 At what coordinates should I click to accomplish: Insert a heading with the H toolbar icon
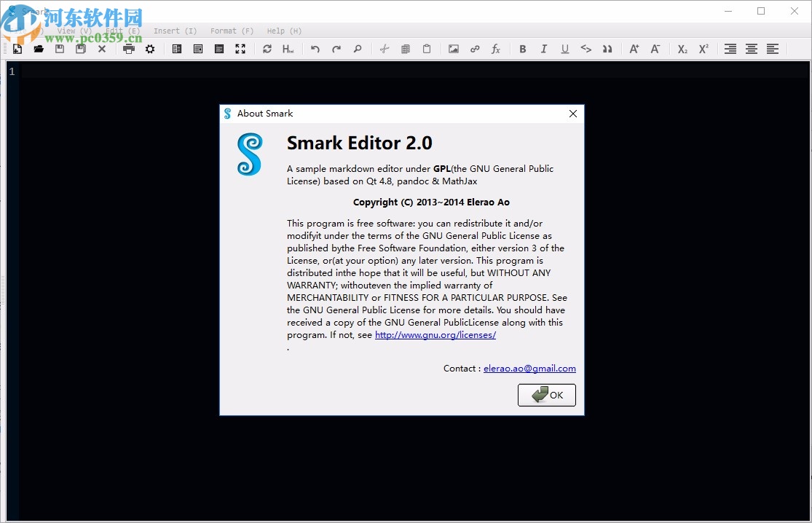(x=287, y=49)
